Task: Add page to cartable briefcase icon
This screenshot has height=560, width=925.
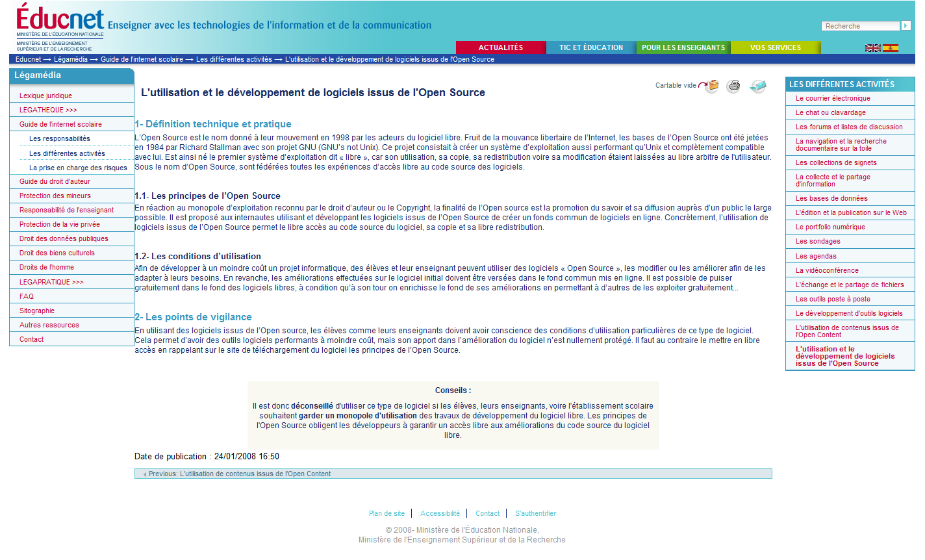Action: point(713,86)
